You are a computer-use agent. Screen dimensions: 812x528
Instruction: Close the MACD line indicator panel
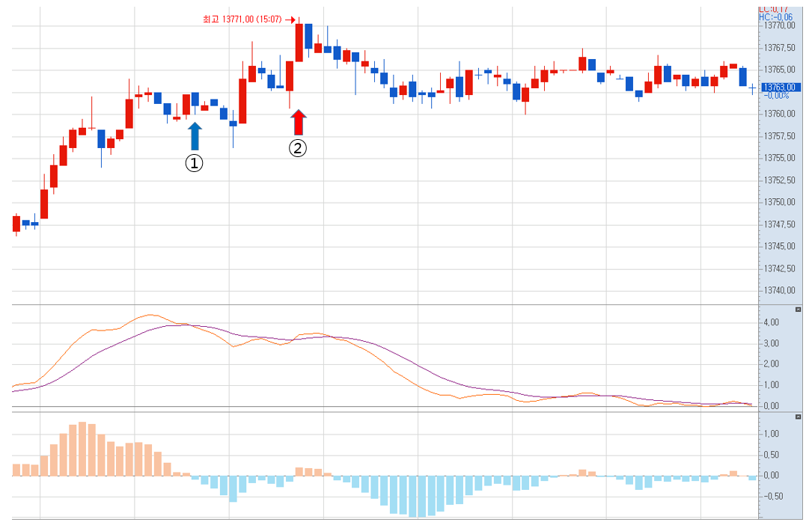coord(798,310)
